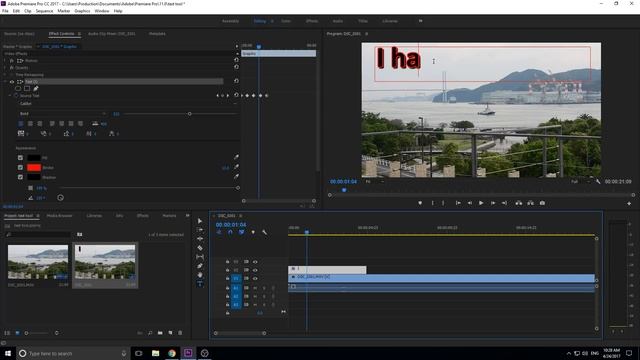The width and height of the screenshot is (640, 360).
Task: Click Export Frame camera in Program monitor
Action: point(542,203)
